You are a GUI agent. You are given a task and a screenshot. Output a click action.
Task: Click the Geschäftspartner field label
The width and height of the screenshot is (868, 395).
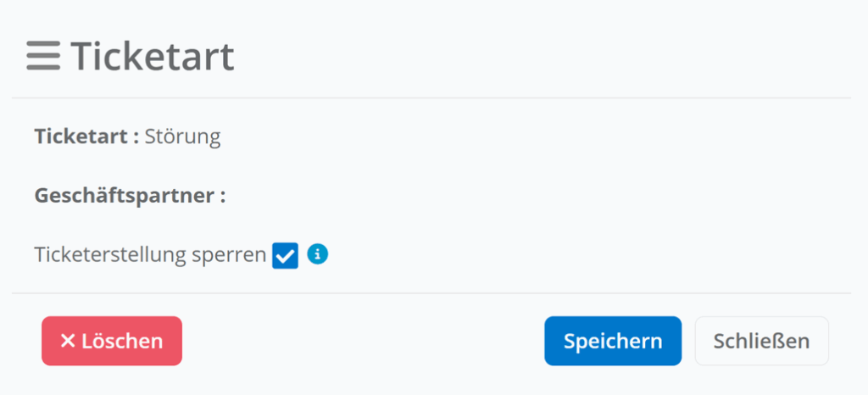click(x=129, y=196)
